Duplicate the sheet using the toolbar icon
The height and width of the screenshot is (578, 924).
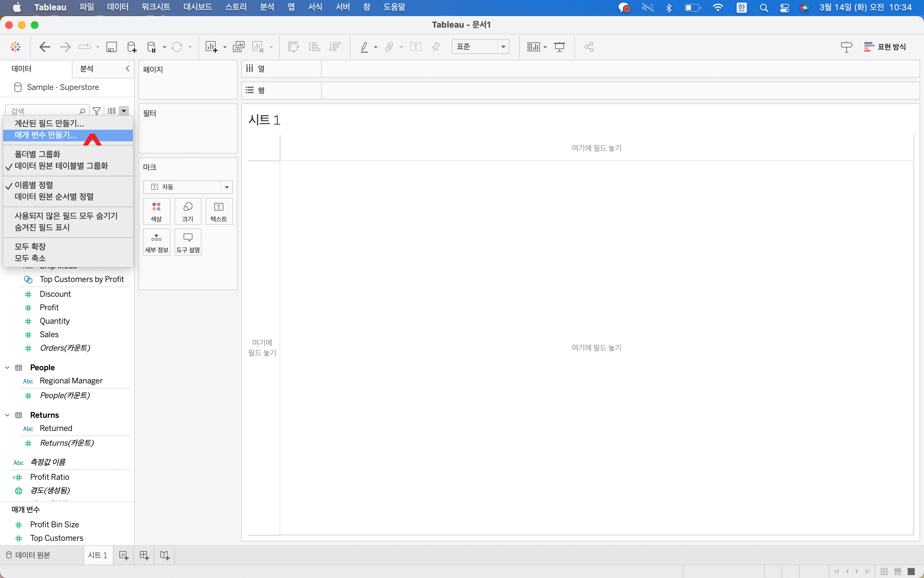238,47
